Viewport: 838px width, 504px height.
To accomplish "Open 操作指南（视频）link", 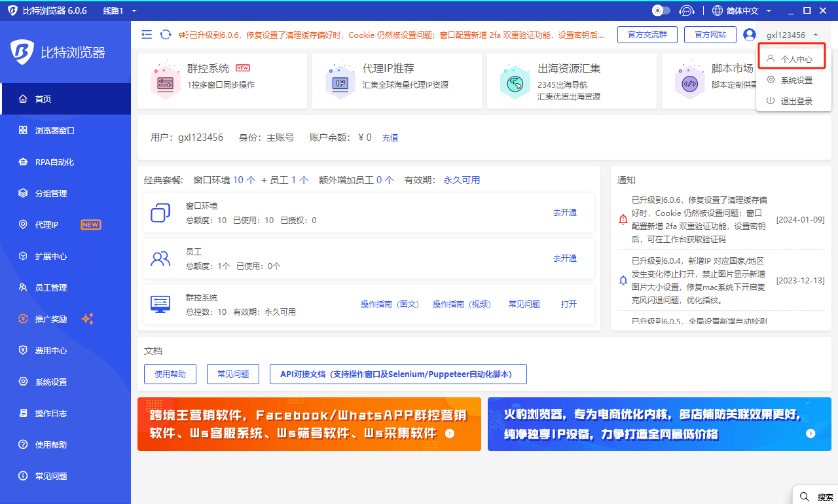I will (x=462, y=304).
